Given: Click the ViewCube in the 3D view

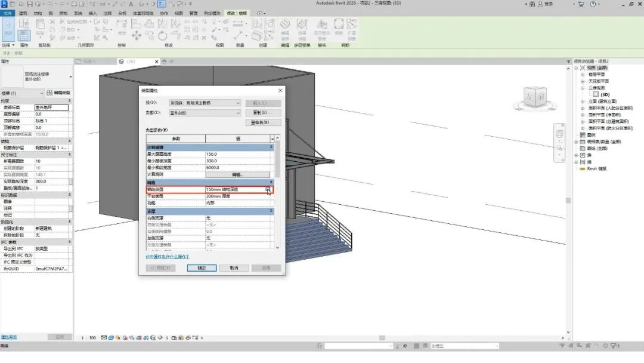Looking at the screenshot, I should click(535, 97).
